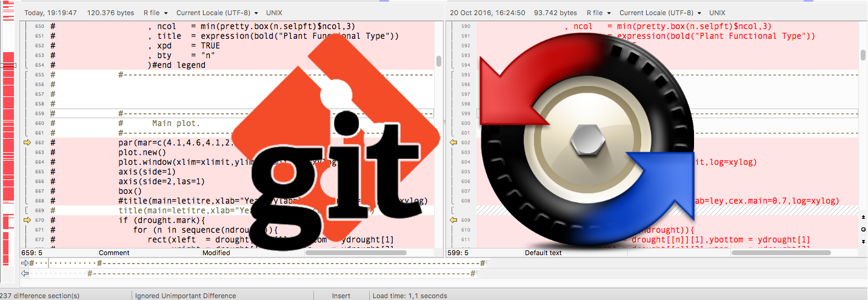The height and width of the screenshot is (300, 868).
Task: Click the 'Default text' status label
Action: pos(543,253)
